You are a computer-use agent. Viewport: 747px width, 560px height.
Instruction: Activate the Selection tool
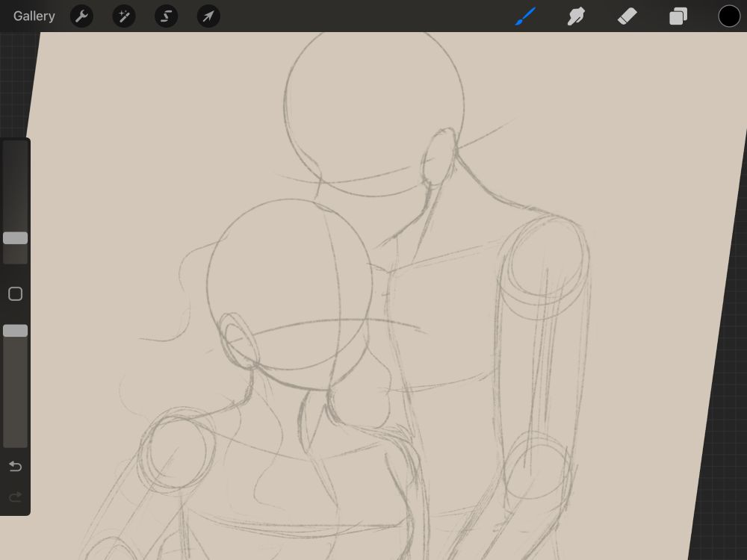point(167,16)
